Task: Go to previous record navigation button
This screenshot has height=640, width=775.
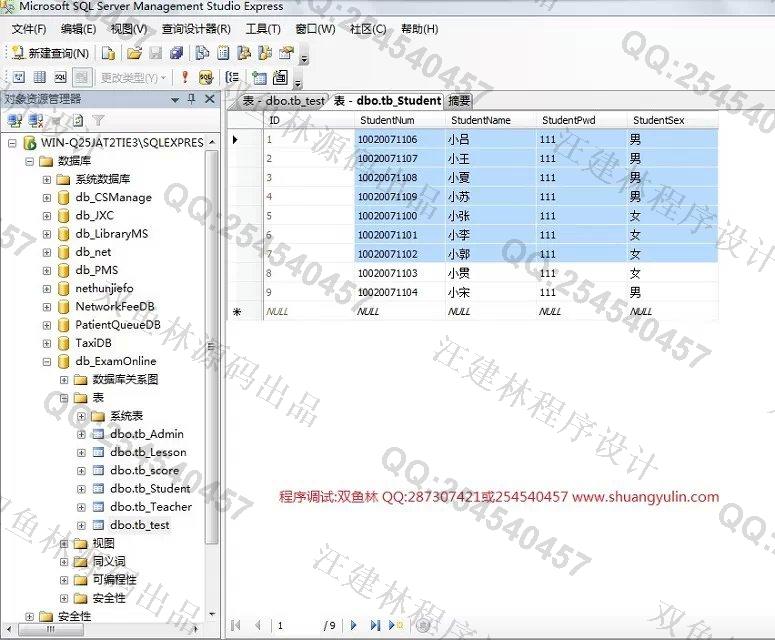Action: point(258,625)
